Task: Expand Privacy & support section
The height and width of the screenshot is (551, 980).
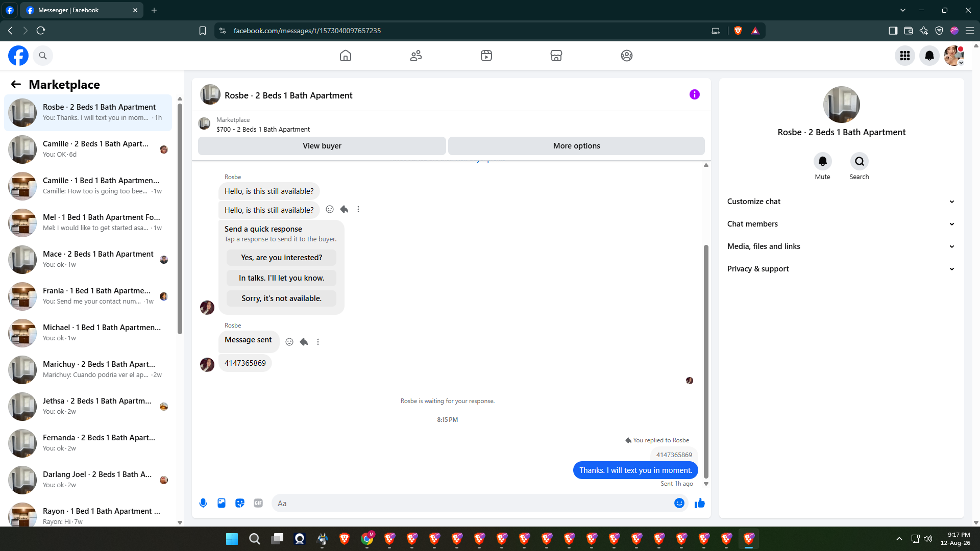Action: (841, 269)
